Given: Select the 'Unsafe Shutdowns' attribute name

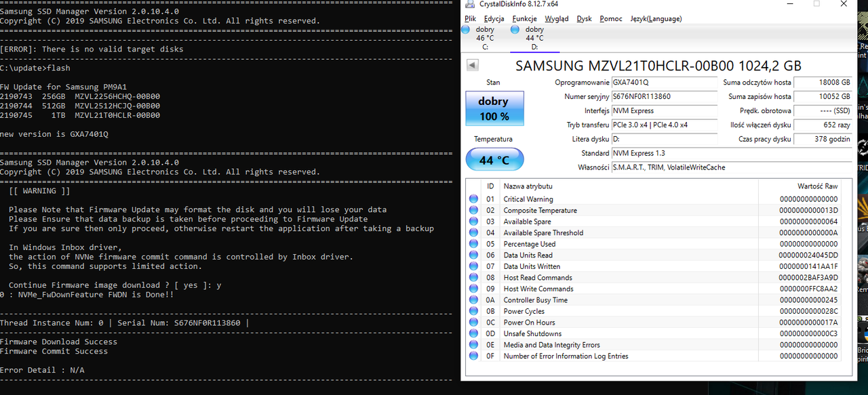Looking at the screenshot, I should pos(532,333).
